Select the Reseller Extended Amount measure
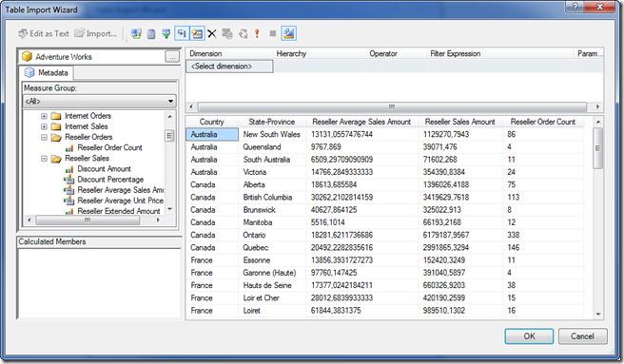Screen dimensions: 624x364 (119, 211)
